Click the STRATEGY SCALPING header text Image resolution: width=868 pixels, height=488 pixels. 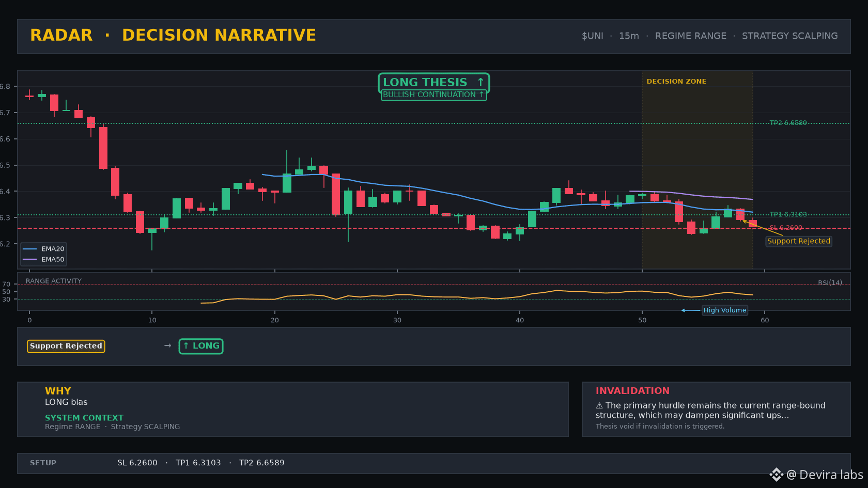(x=790, y=36)
